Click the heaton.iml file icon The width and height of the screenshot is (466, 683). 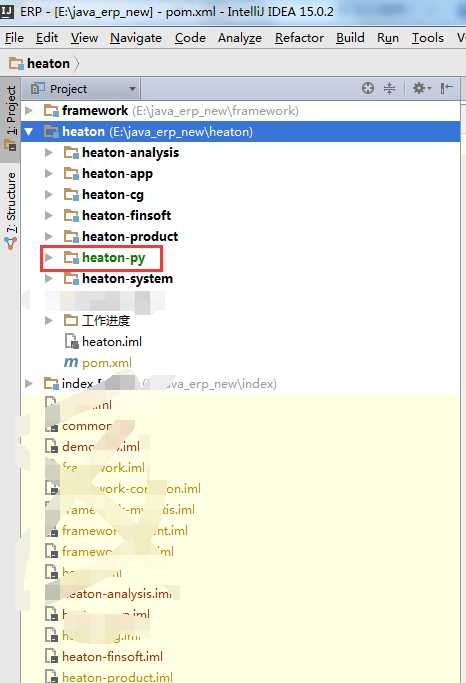(x=71, y=342)
